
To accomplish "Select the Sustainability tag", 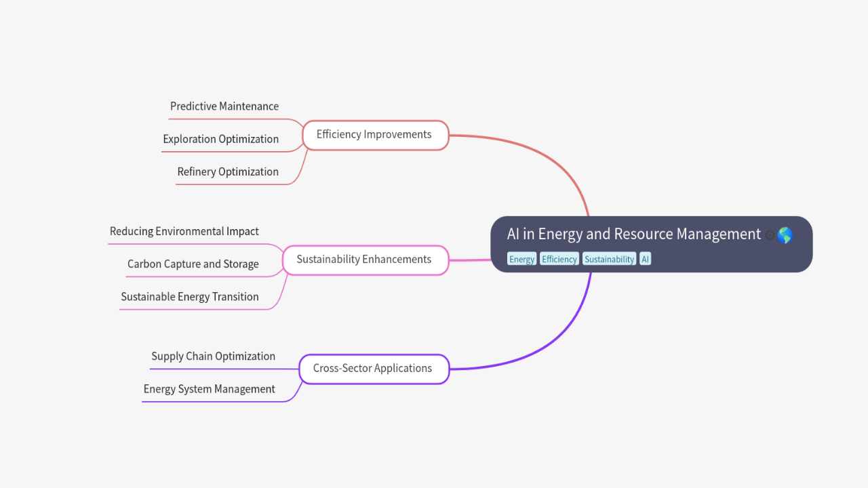I will [609, 259].
